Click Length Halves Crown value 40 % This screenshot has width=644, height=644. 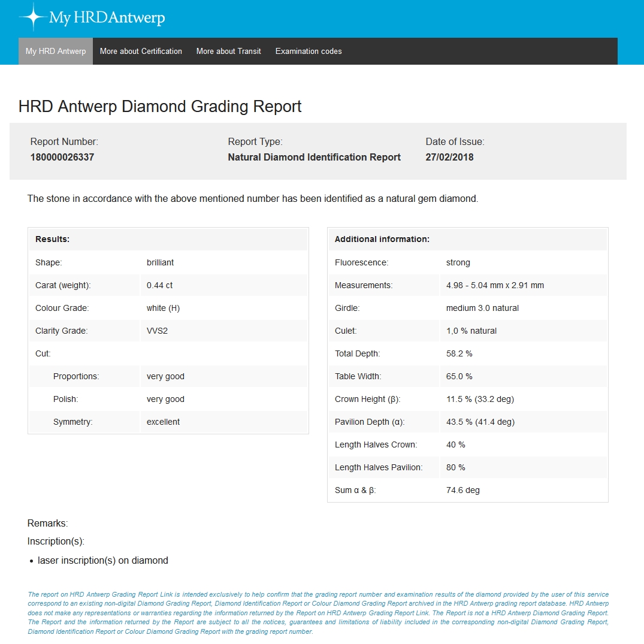coord(455,445)
